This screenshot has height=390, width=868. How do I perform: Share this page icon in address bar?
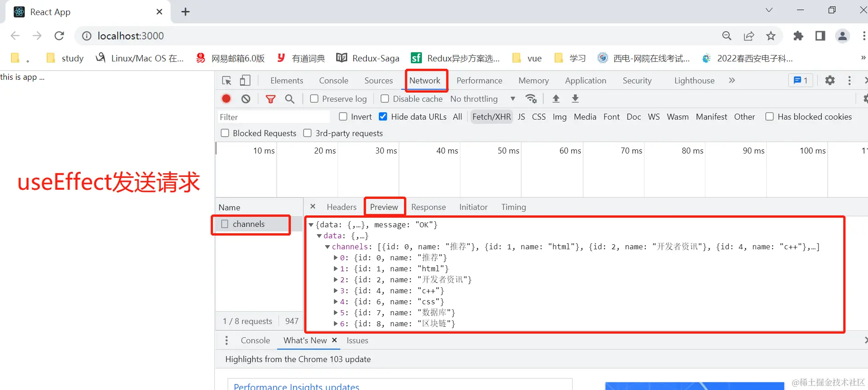[x=749, y=36]
